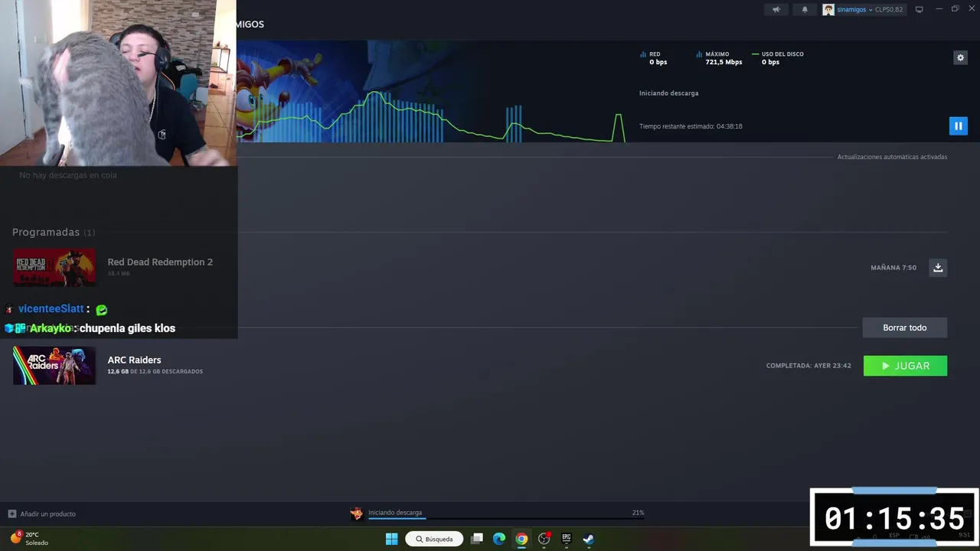Click 12,6 GB DESCARGADOS size text
Screen dimensions: 980x551
click(x=155, y=371)
